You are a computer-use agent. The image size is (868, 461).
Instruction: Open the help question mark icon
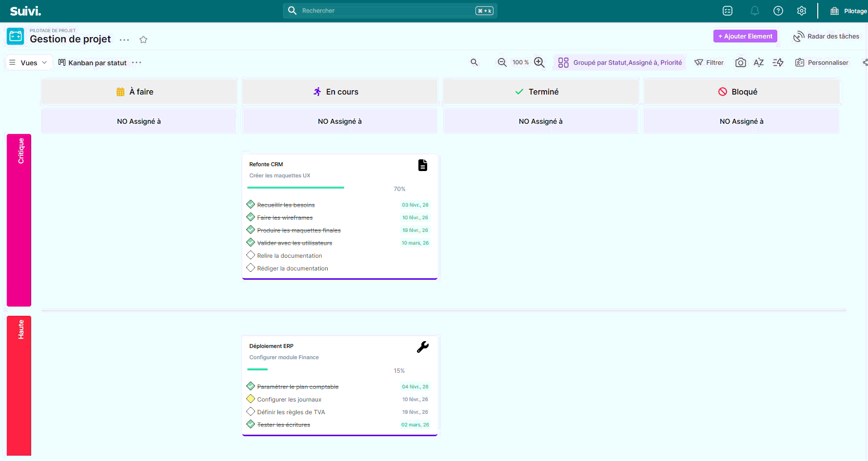click(x=778, y=11)
